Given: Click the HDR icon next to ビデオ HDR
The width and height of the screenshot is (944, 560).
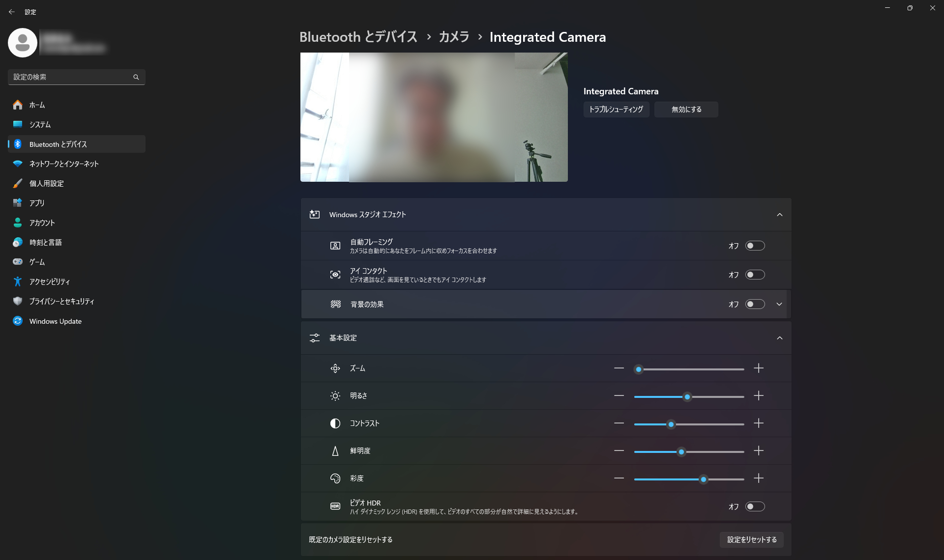Looking at the screenshot, I should [x=335, y=505].
